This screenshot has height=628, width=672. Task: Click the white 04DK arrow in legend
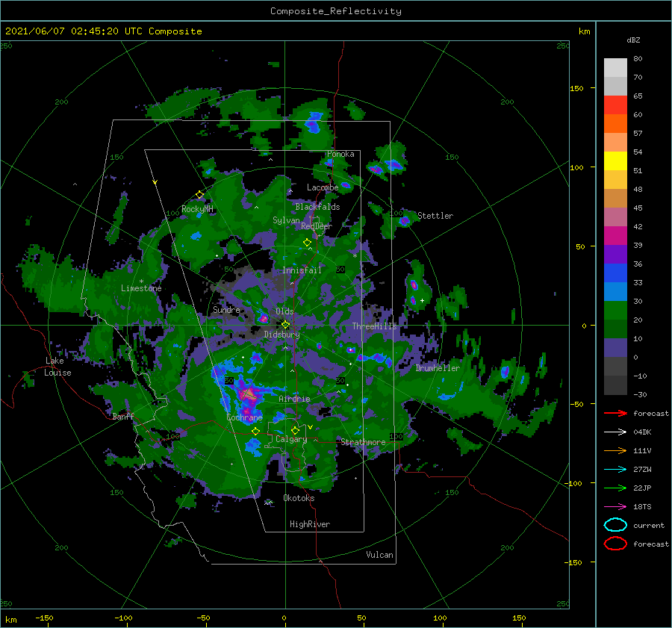coord(615,432)
